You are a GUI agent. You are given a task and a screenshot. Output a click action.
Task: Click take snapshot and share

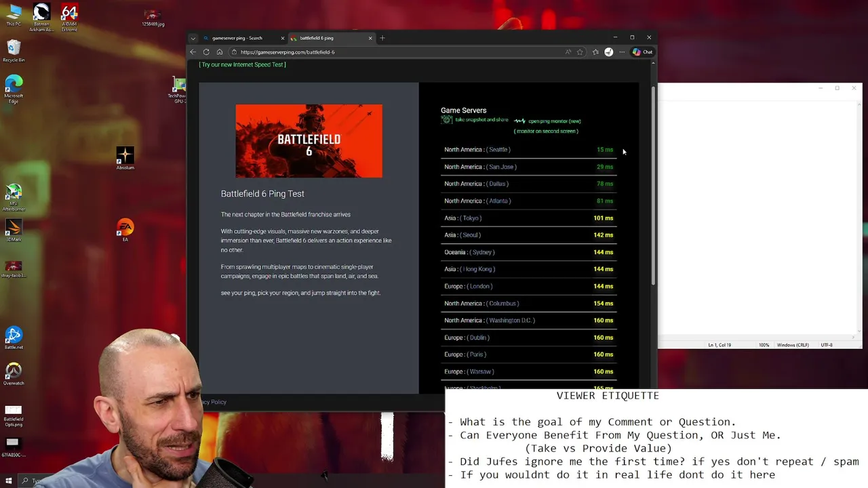point(475,120)
